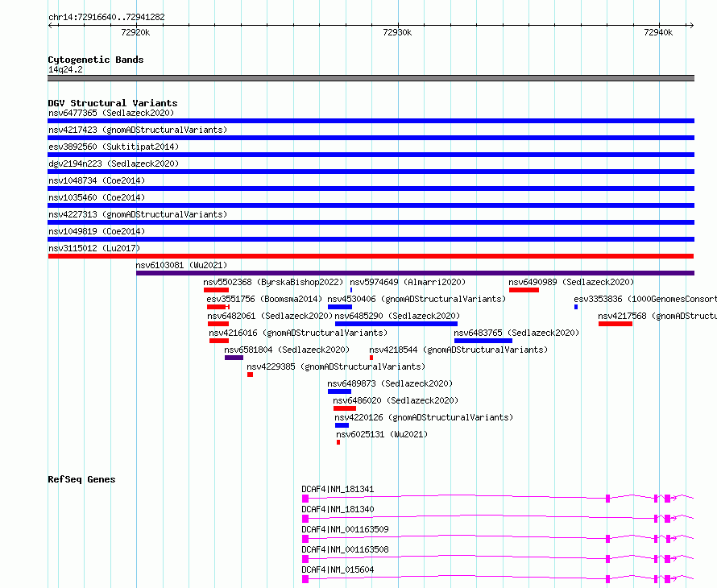717x588 pixels.
Task: Select the nsv3115012 (Lu2017) label
Action: (x=94, y=248)
